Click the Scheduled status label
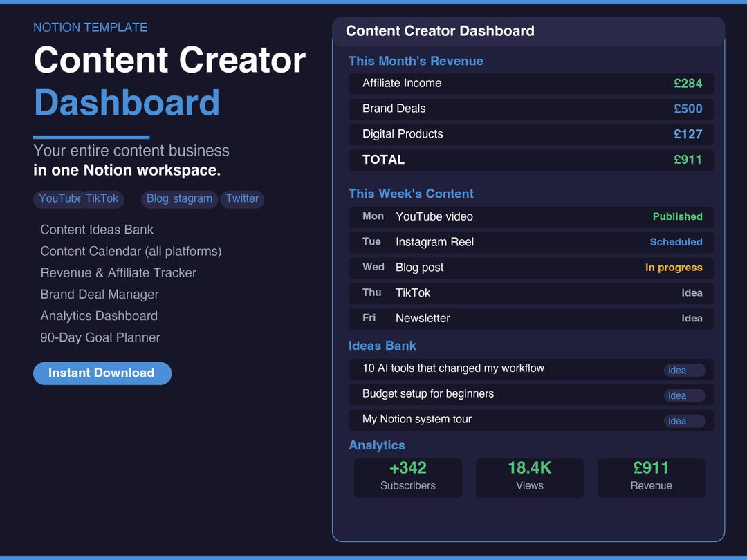The image size is (747, 560). pyautogui.click(x=676, y=242)
